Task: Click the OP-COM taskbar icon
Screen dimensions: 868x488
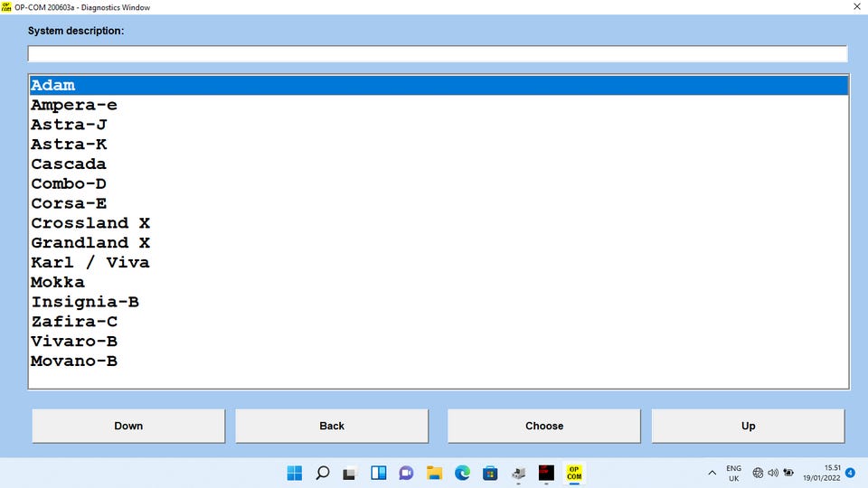Action: click(574, 473)
